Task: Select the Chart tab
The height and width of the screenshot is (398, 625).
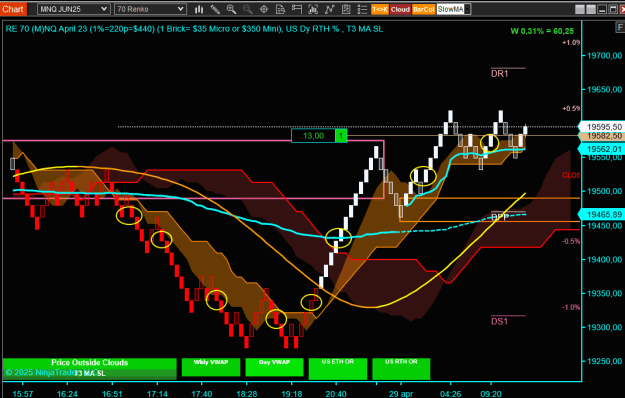Action: coord(13,9)
